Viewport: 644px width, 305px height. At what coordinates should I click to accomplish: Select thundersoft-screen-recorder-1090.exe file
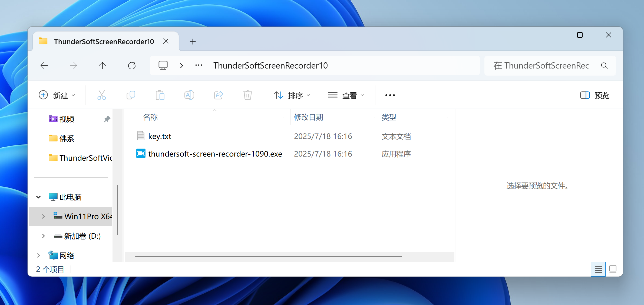point(215,154)
